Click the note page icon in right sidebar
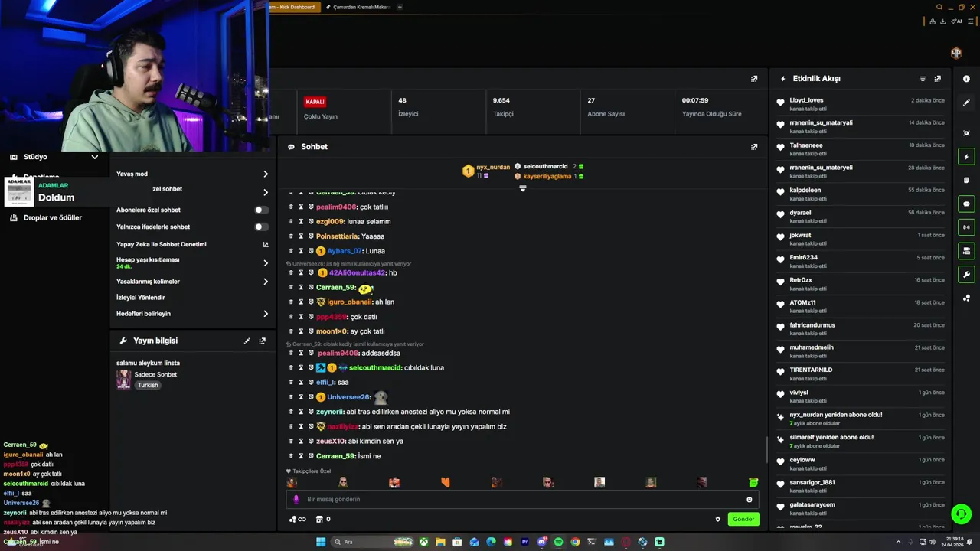The image size is (980, 551). pyautogui.click(x=966, y=181)
